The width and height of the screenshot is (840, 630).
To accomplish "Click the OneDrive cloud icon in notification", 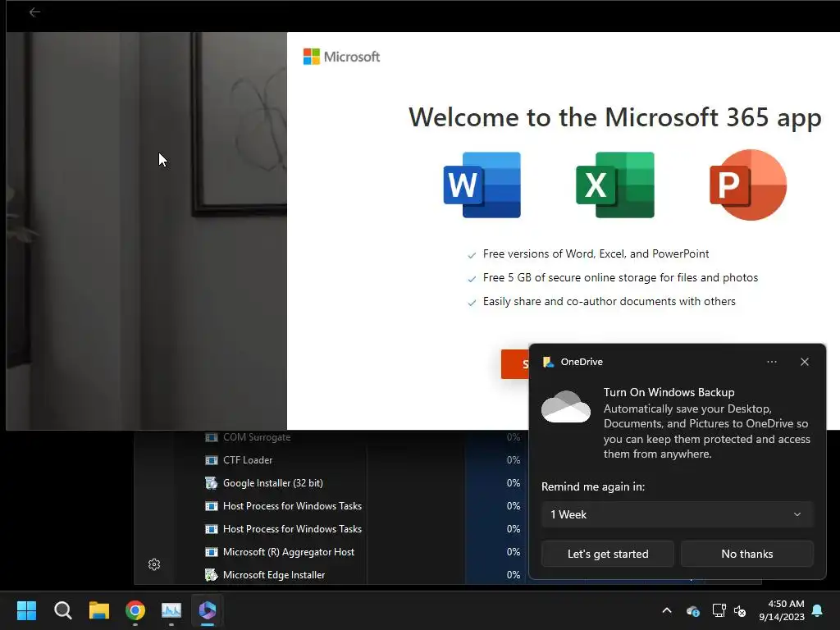I will pos(566,407).
